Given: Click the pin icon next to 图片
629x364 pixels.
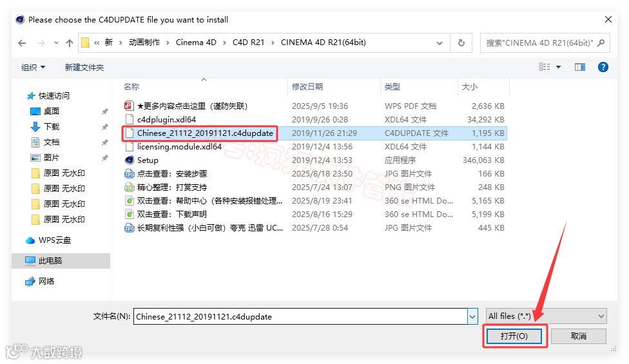Looking at the screenshot, I should tap(104, 158).
